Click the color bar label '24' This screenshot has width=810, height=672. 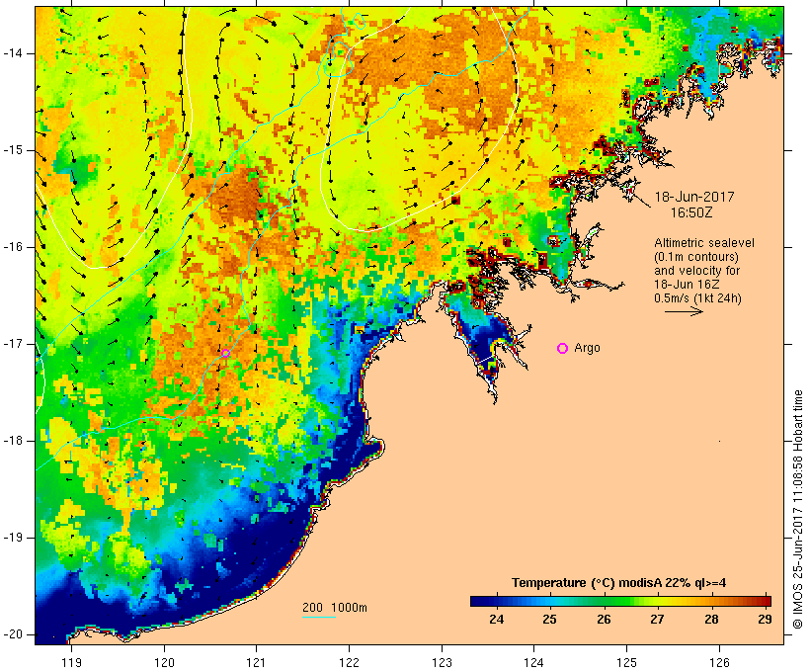[497, 620]
